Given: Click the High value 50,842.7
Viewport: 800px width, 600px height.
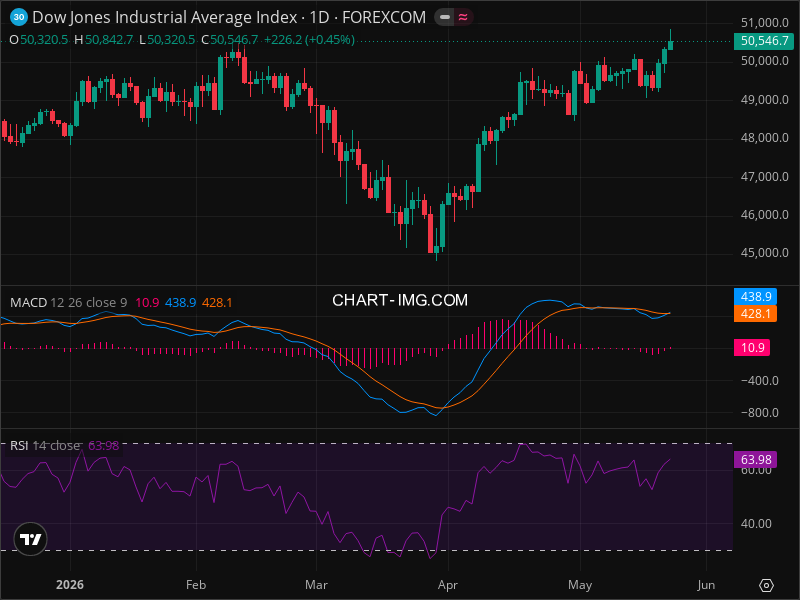Looking at the screenshot, I should (x=109, y=40).
